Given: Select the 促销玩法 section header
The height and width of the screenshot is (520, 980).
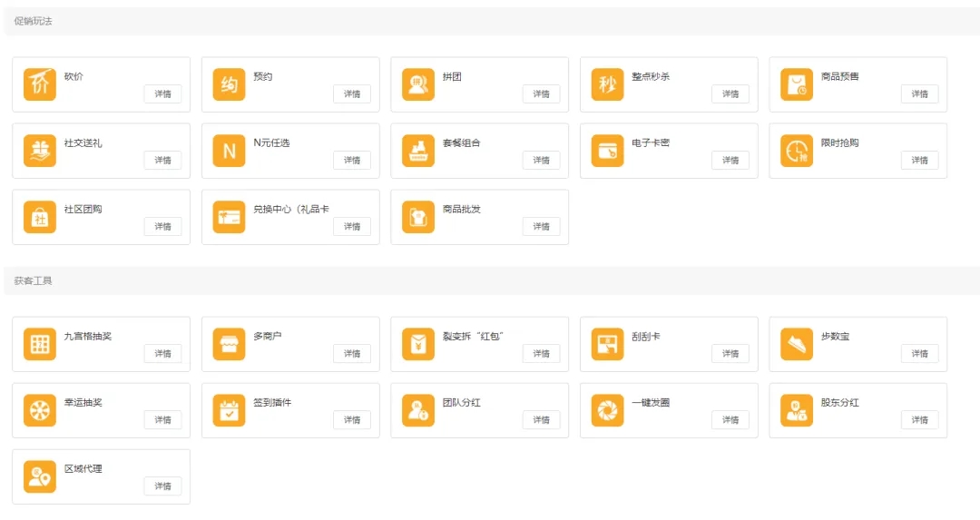Looking at the screenshot, I should 33,21.
